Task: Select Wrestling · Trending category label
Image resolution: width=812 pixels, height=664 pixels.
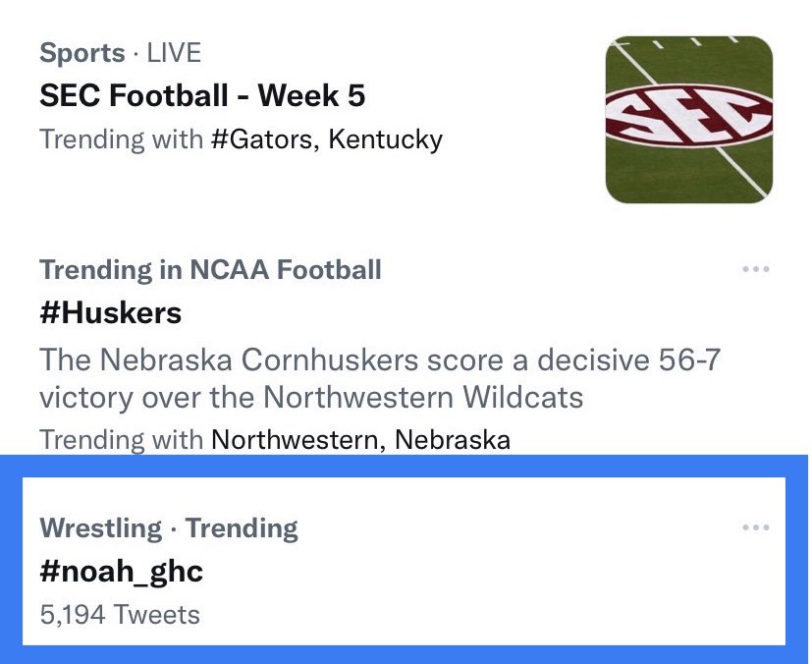Action: pyautogui.click(x=169, y=528)
